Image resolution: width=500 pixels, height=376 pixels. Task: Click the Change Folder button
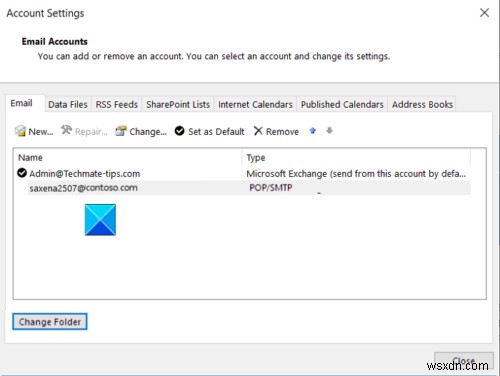[x=50, y=322]
